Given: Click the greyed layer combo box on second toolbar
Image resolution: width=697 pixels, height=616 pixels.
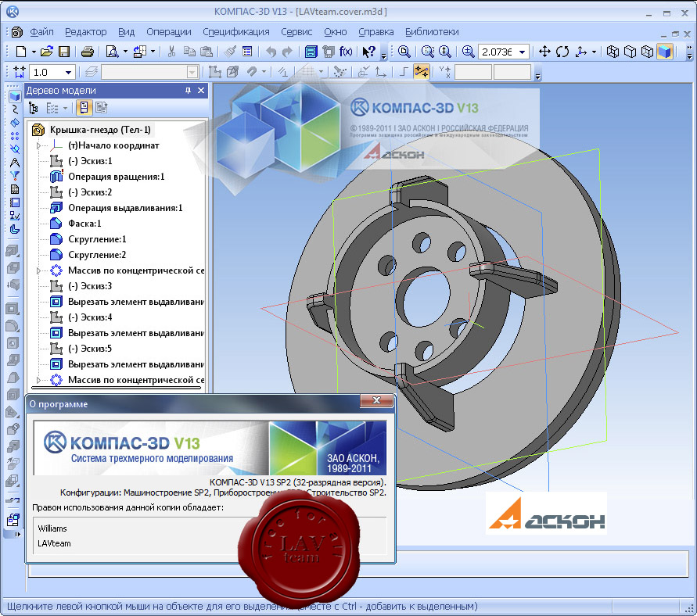Looking at the screenshot, I should pyautogui.click(x=149, y=72).
